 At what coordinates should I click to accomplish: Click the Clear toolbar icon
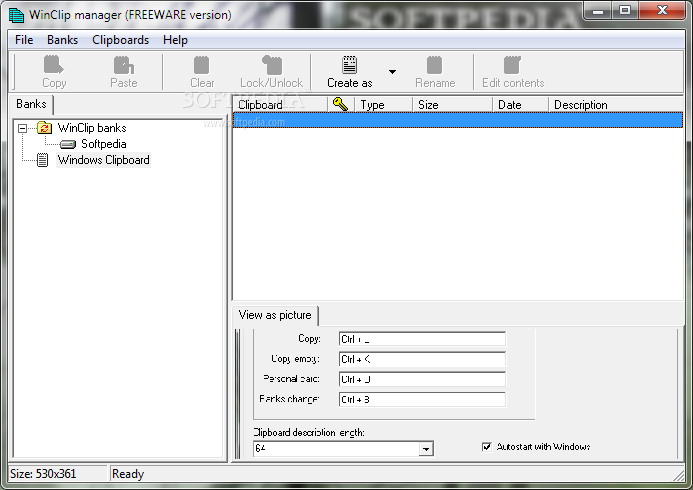pyautogui.click(x=202, y=65)
